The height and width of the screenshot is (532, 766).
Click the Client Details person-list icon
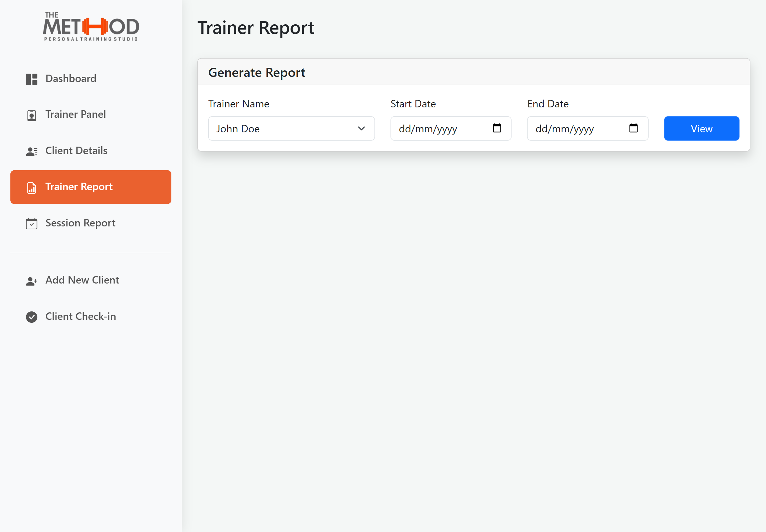pyautogui.click(x=32, y=151)
